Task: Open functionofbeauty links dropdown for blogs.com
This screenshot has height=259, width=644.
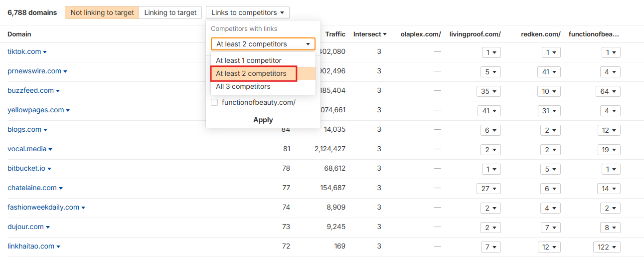Action: click(609, 130)
